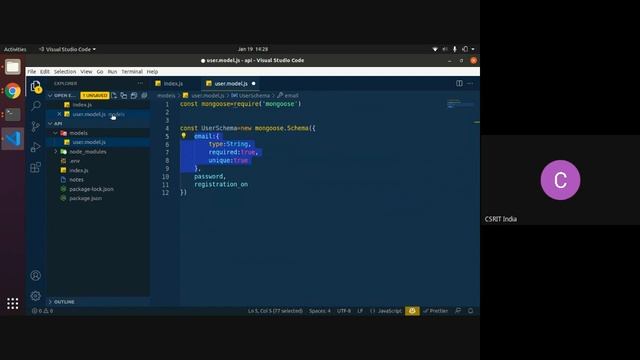Open Files app from Ubuntu dock
This screenshot has height=360, width=640.
point(13,67)
